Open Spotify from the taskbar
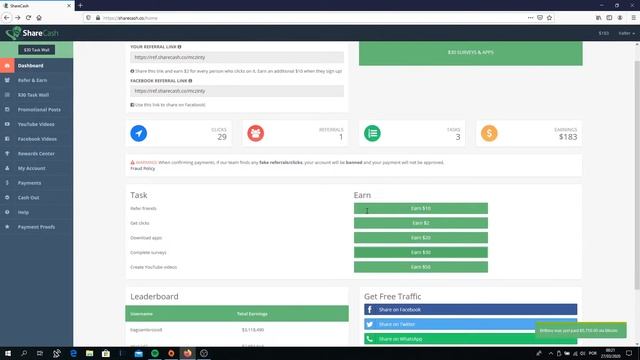This screenshot has height=360, width=640. [155, 353]
